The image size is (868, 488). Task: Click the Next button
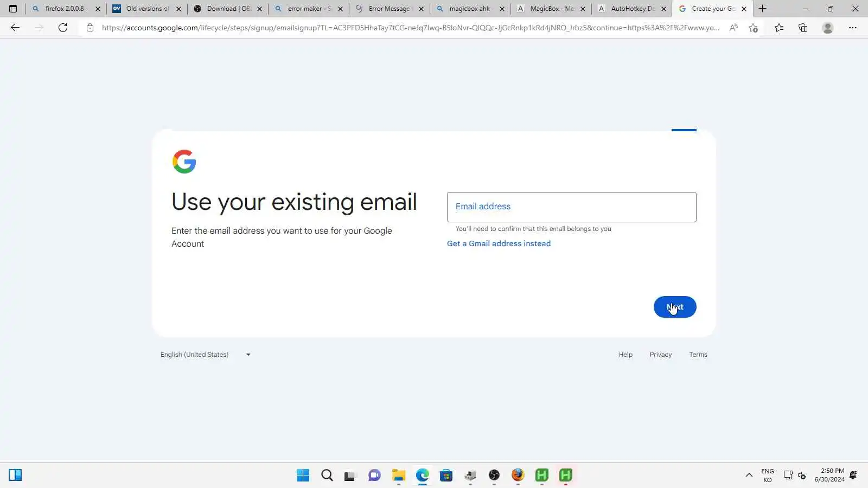click(674, 307)
